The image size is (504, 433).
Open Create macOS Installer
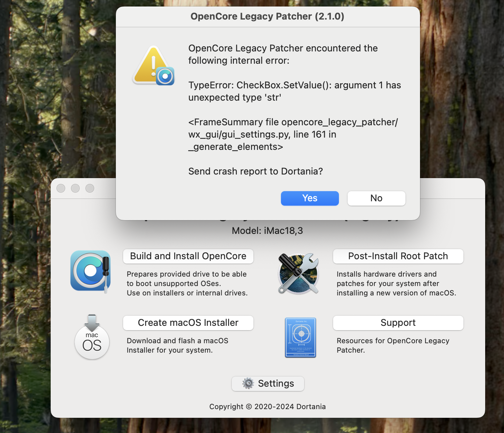coord(188,323)
